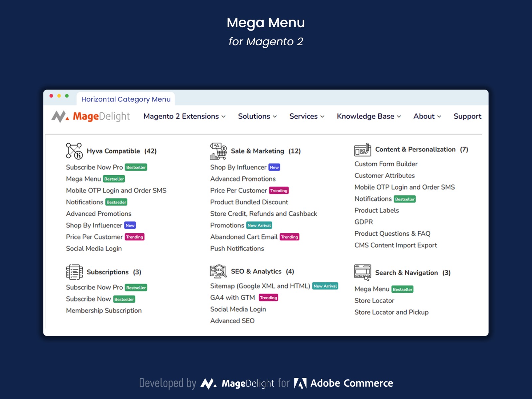Open Custom Form Builder link
The width and height of the screenshot is (532, 399).
click(386, 164)
